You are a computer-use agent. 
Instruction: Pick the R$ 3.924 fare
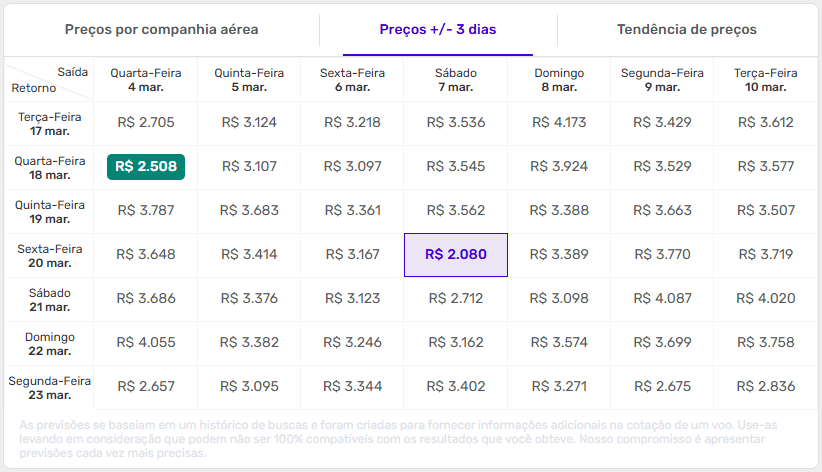(558, 167)
